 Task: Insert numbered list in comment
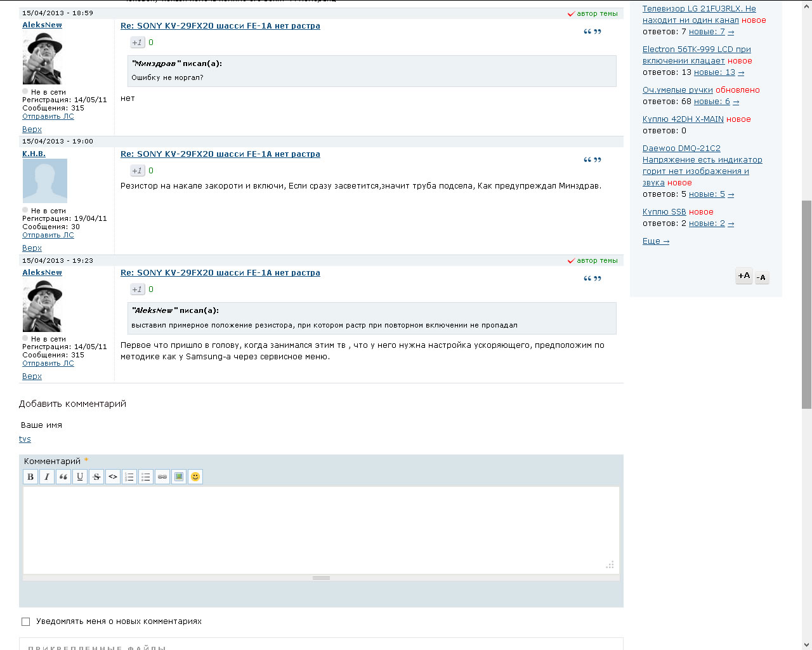[x=129, y=477]
